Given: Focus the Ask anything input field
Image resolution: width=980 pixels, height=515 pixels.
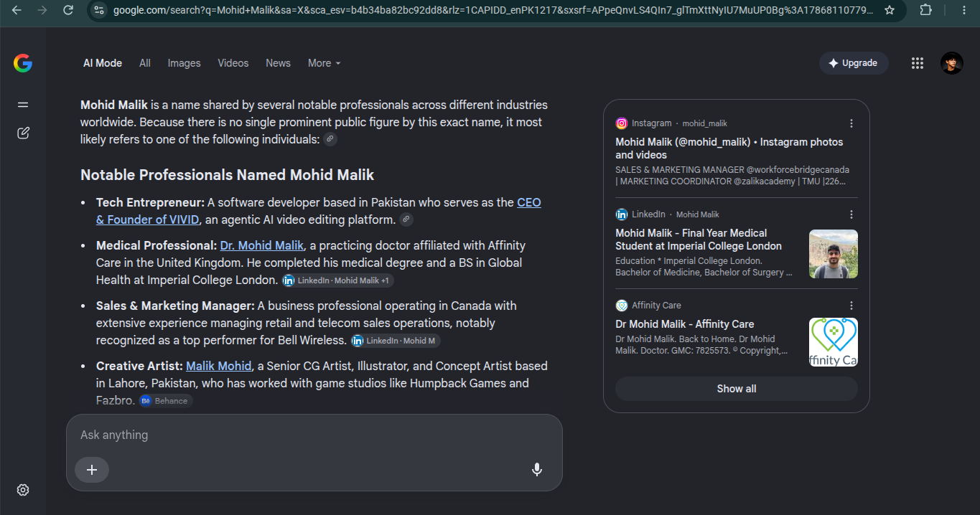Looking at the screenshot, I should click(314, 435).
